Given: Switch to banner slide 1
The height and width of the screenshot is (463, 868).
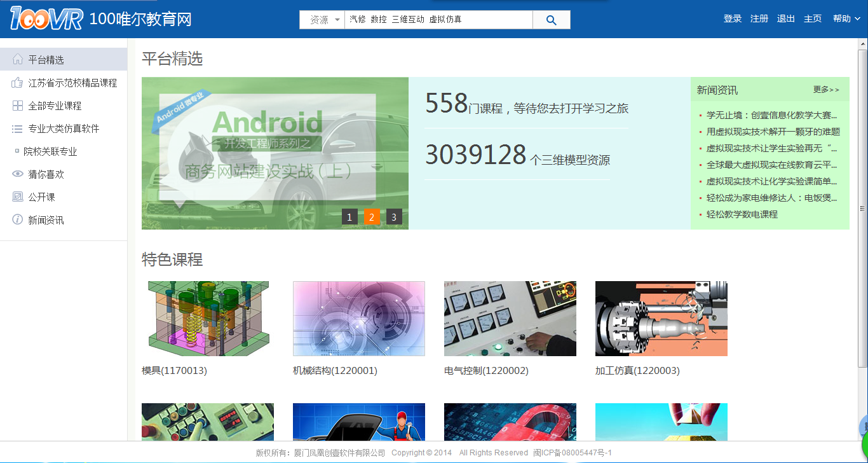Looking at the screenshot, I should [x=349, y=217].
